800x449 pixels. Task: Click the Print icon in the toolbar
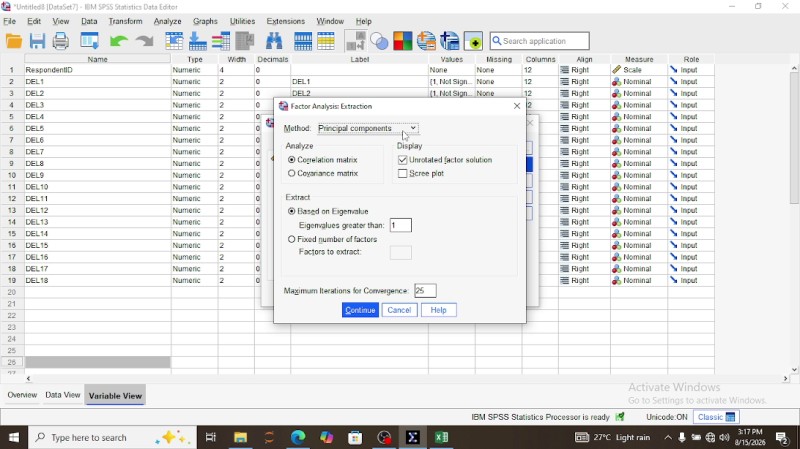[x=61, y=41]
